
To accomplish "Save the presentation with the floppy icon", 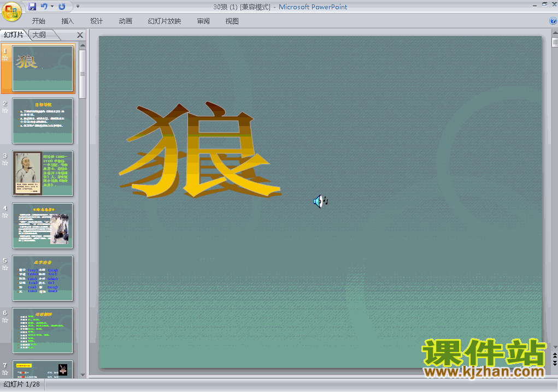I will click(x=32, y=7).
